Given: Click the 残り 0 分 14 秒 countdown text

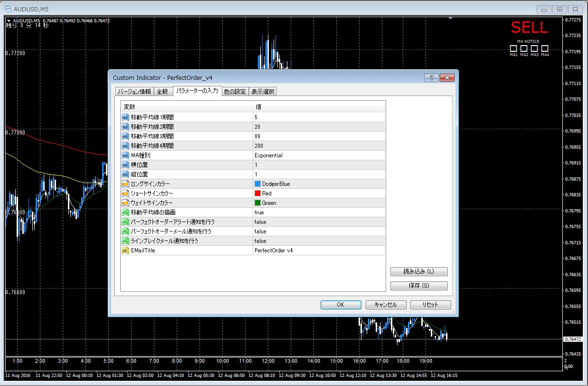Looking at the screenshot, I should 27,26.
